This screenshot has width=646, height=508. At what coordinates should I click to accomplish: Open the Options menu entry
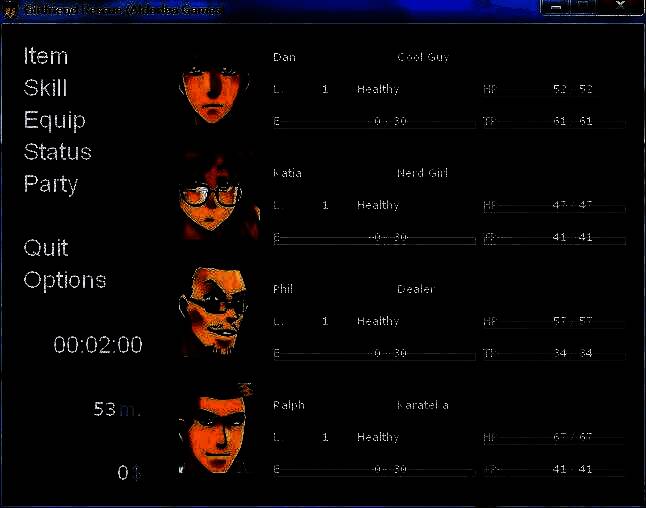click(65, 280)
